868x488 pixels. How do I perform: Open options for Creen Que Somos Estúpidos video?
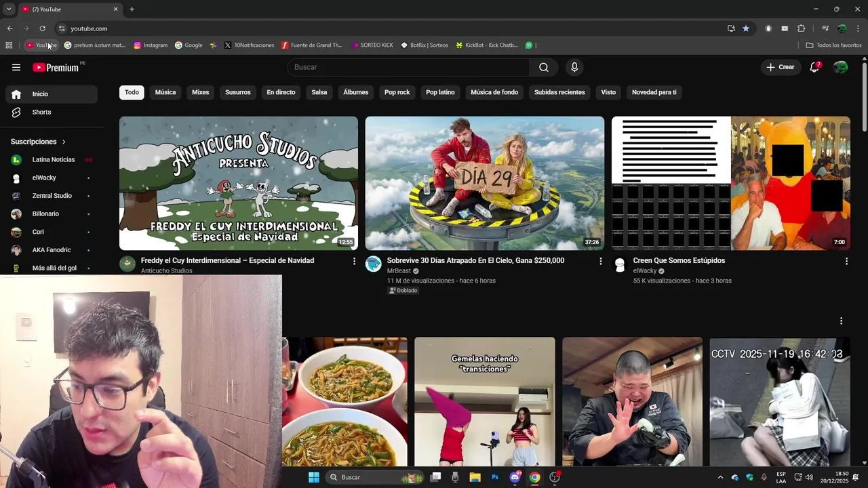coord(846,261)
